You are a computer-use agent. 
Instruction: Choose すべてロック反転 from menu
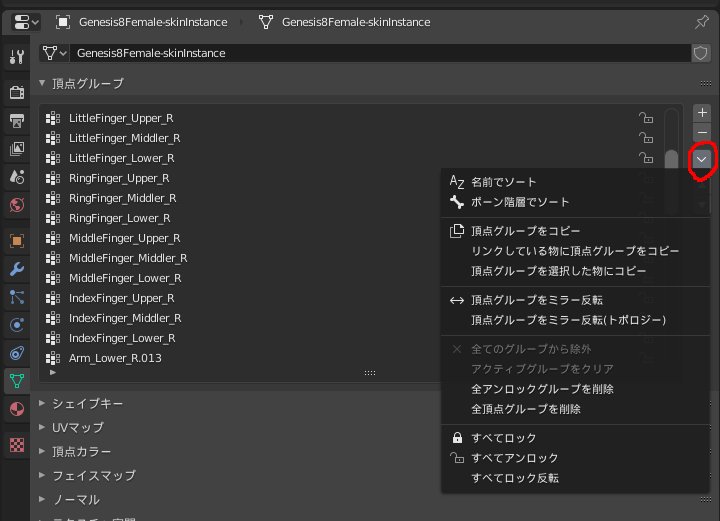575,478
